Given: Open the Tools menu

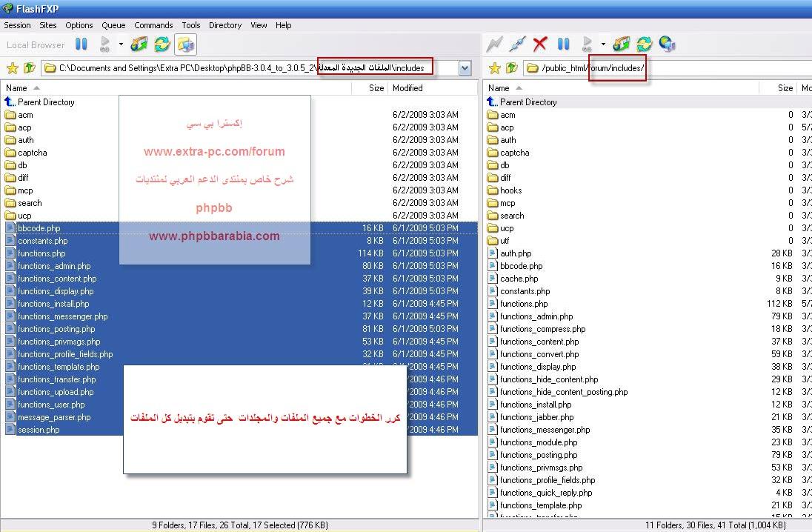Looking at the screenshot, I should pos(190,25).
